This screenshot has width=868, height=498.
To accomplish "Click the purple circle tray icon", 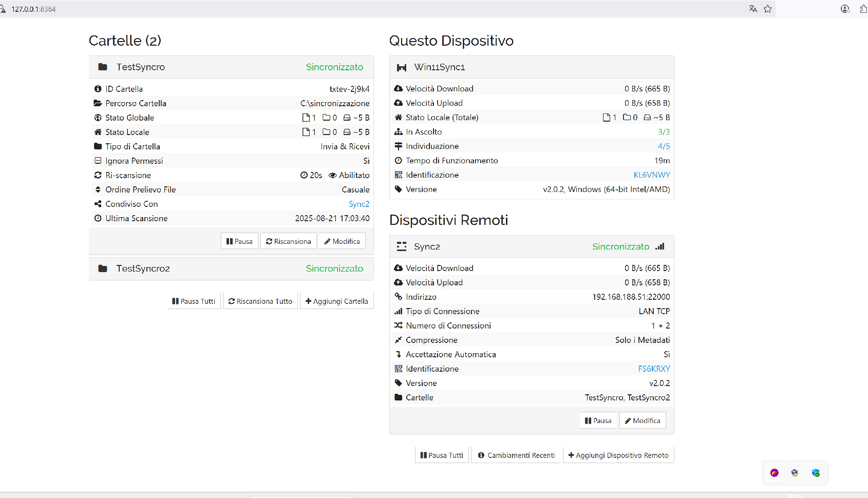I will click(x=775, y=473).
